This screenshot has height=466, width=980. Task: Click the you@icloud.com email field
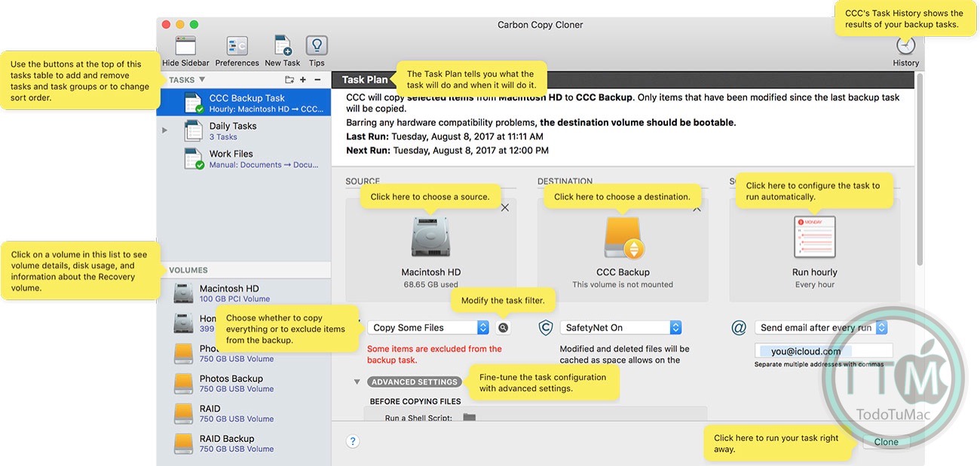824,351
